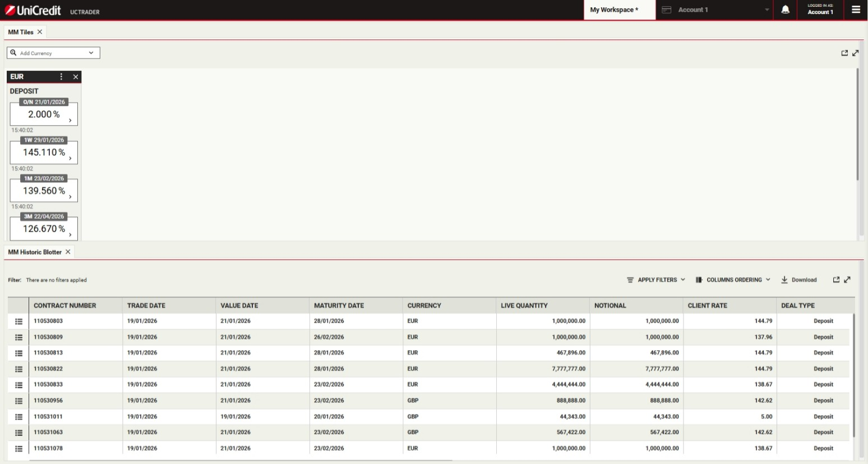Switch to the My Workspace tab
Screen dimensions: 868x464
coord(614,10)
